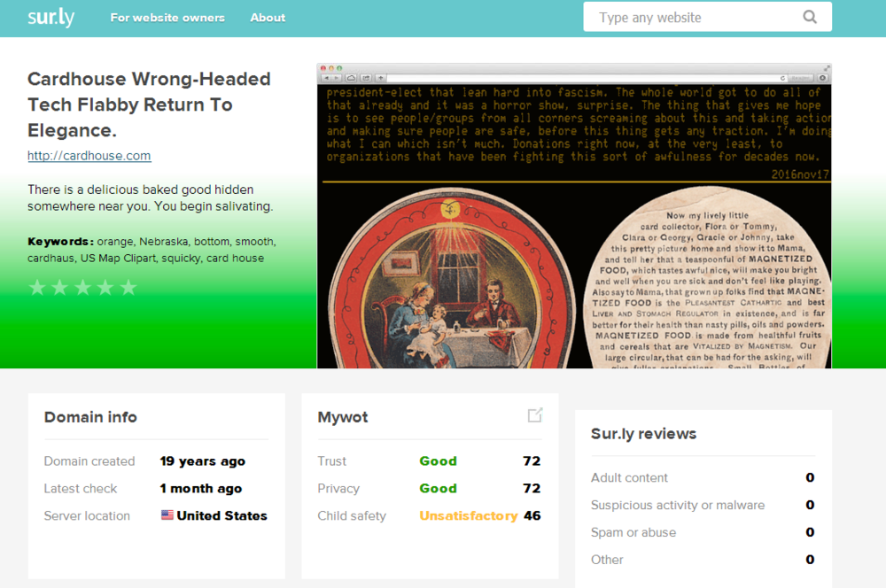Click the Domain info heading
Screen dimensions: 886x588
pos(90,417)
